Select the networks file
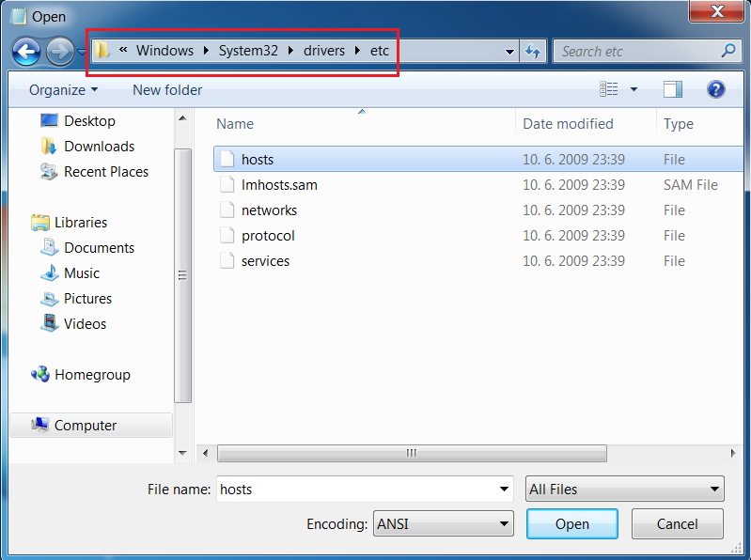The height and width of the screenshot is (560, 751). pyautogui.click(x=478, y=210)
